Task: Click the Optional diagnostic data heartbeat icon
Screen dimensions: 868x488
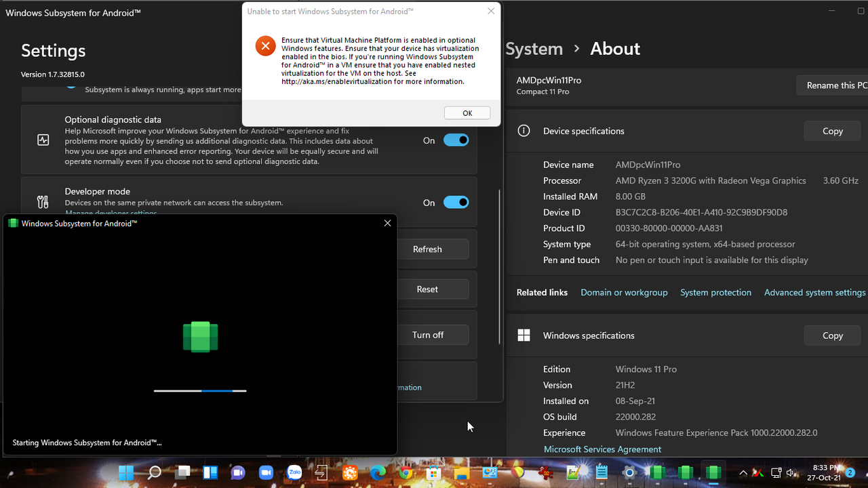Action: pos(43,140)
